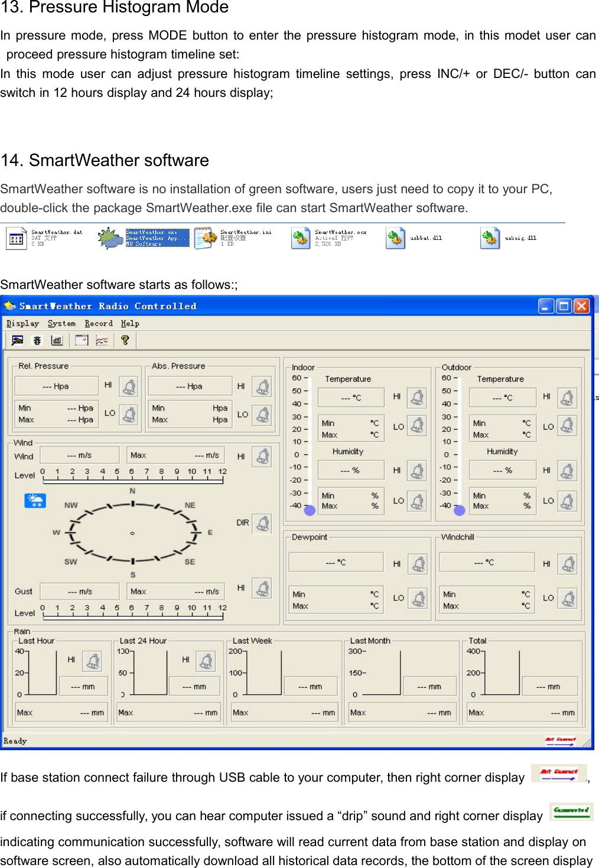Click the Outdoor Temperature HI alarm bell
The image size is (599, 868).
click(567, 398)
